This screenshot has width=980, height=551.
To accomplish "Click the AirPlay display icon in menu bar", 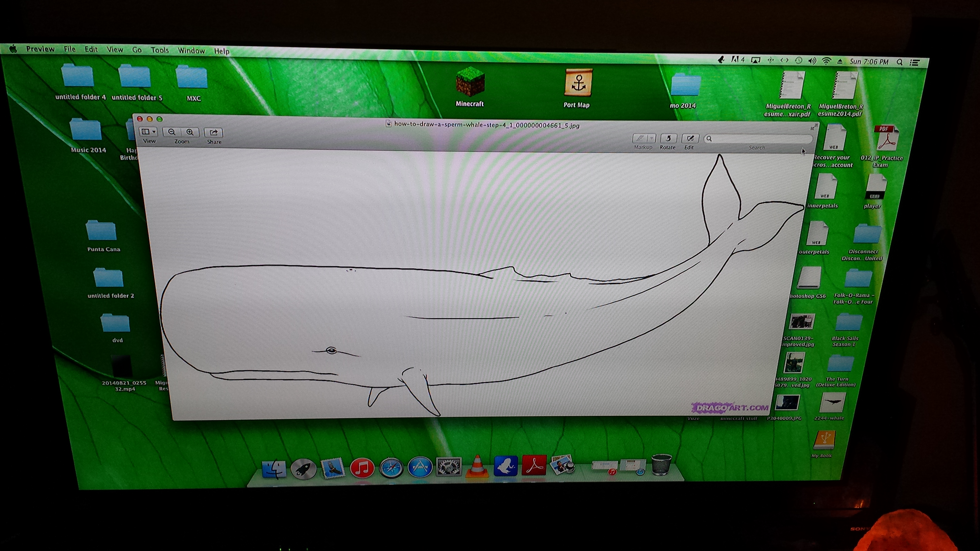I will pos(756,60).
